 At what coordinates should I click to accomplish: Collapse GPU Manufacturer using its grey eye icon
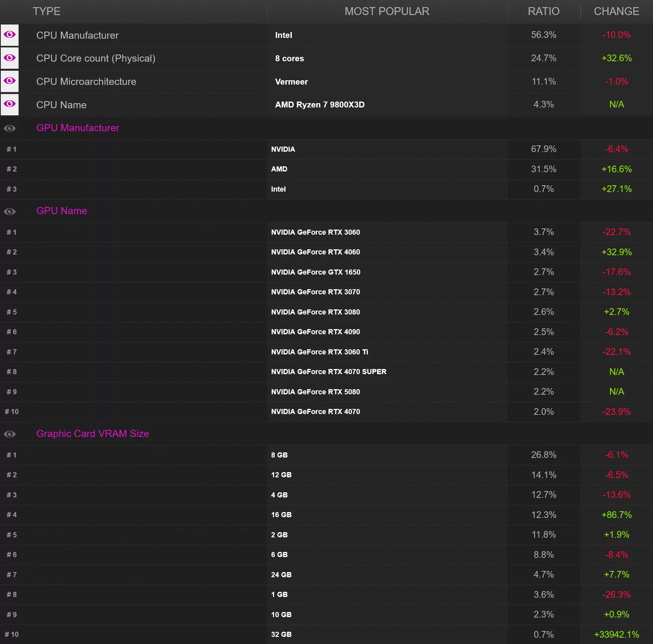[x=9, y=128]
